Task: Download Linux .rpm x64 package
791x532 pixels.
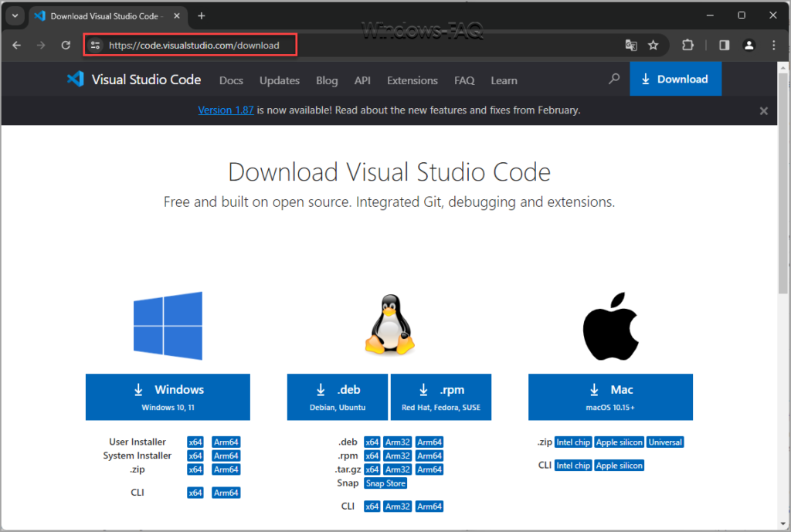Action: coord(372,456)
